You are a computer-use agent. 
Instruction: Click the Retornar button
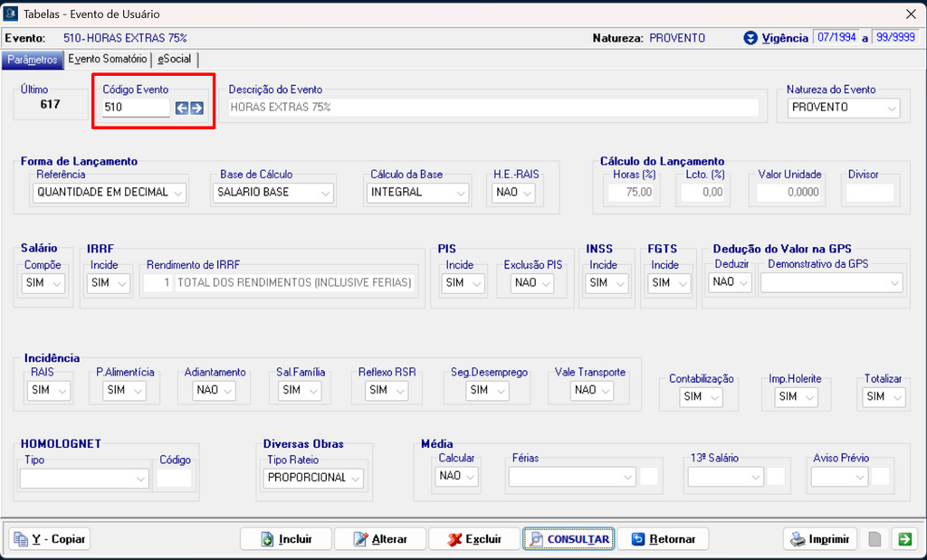coord(663,538)
